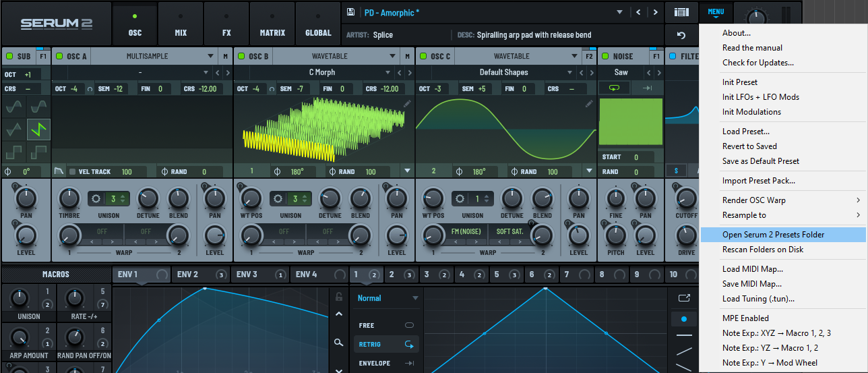Image resolution: width=868 pixels, height=373 pixels.
Task: Select the first sine sub waveform
Action: 14,106
